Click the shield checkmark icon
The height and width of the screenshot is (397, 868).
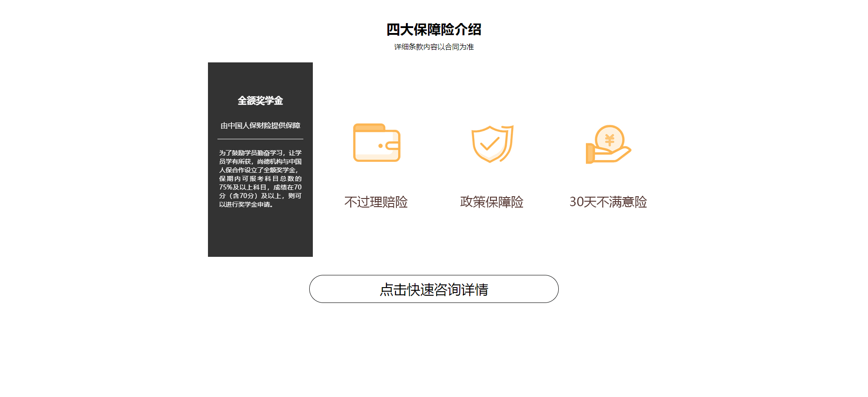click(x=492, y=144)
